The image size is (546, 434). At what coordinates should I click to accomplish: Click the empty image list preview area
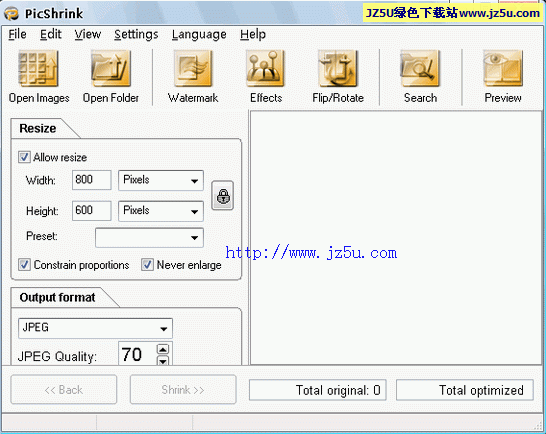(x=396, y=238)
